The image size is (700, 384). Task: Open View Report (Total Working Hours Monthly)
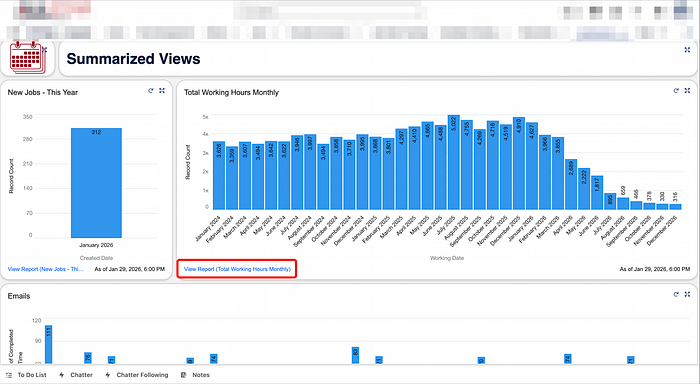237,269
